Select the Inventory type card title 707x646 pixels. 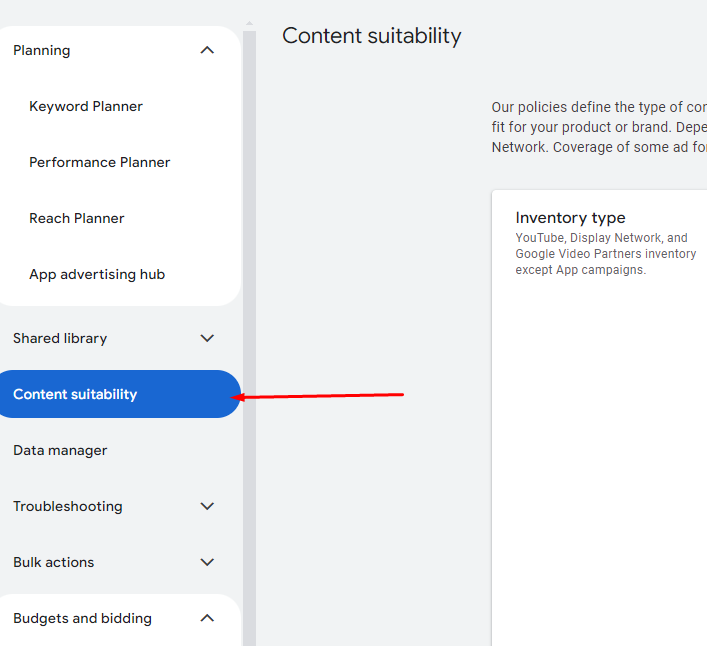click(570, 218)
